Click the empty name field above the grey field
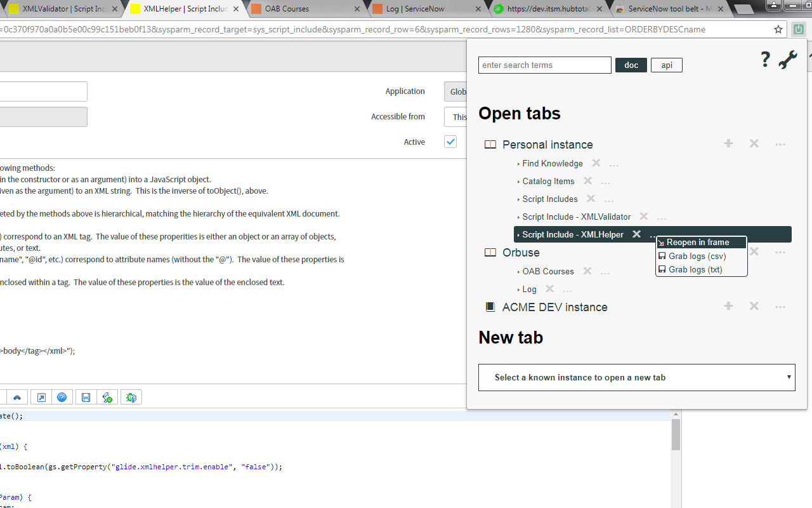812x508 pixels. coord(43,91)
